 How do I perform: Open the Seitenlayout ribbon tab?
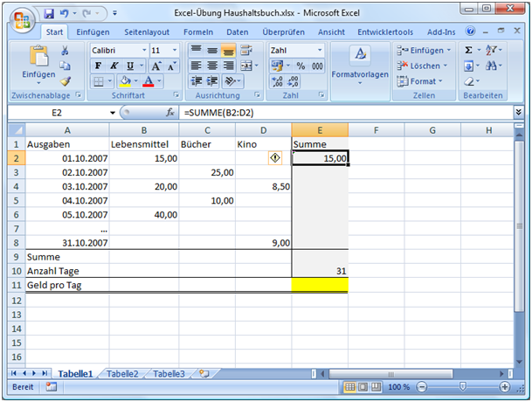[x=147, y=32]
